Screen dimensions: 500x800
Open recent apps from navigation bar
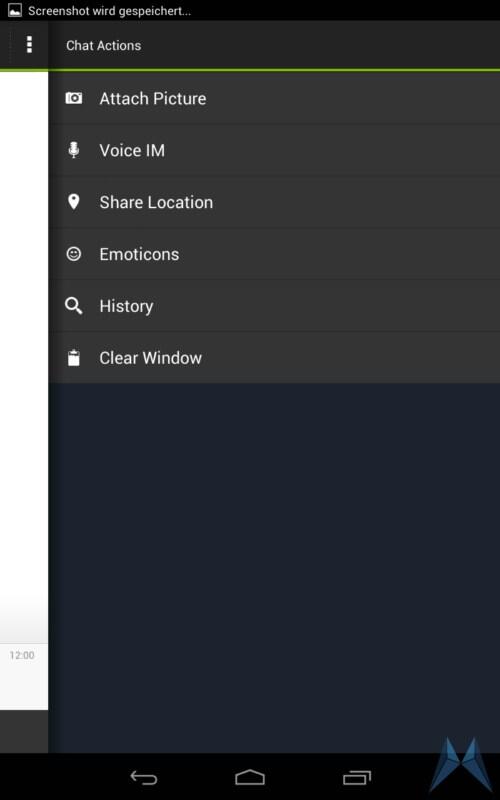pyautogui.click(x=357, y=778)
